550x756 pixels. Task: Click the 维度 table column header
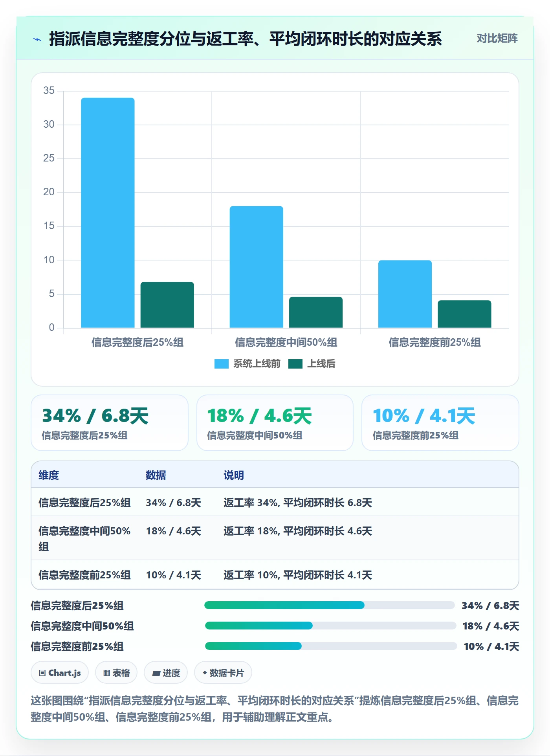(x=49, y=475)
